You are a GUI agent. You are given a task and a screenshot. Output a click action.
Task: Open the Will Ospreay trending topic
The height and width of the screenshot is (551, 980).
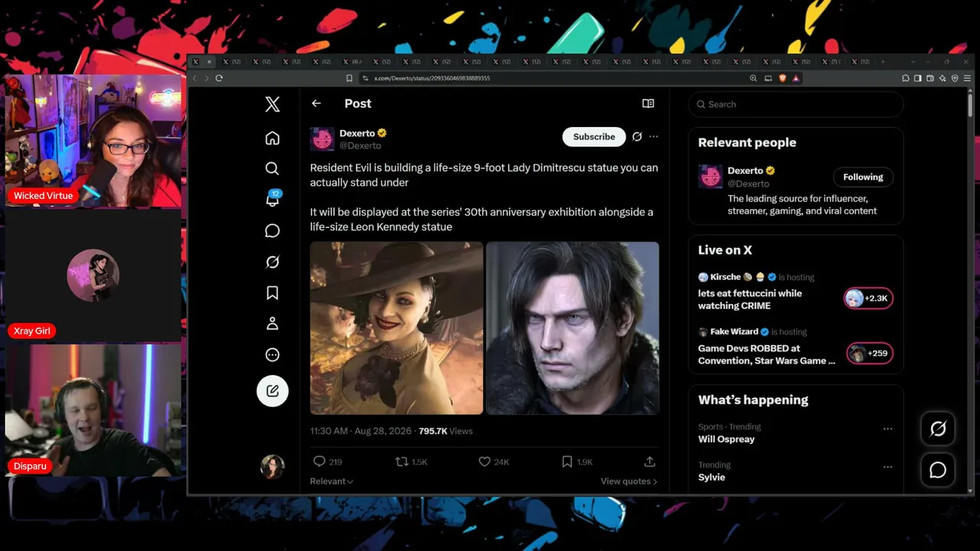(727, 439)
